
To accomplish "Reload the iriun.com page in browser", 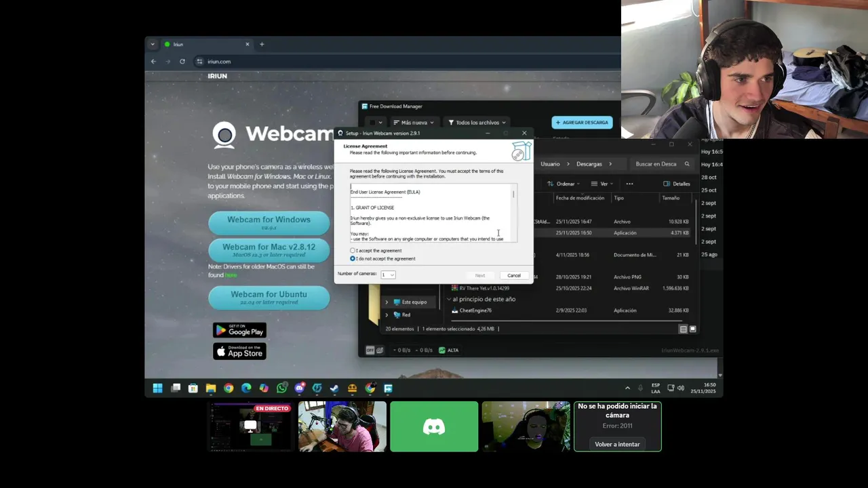I will coord(182,62).
